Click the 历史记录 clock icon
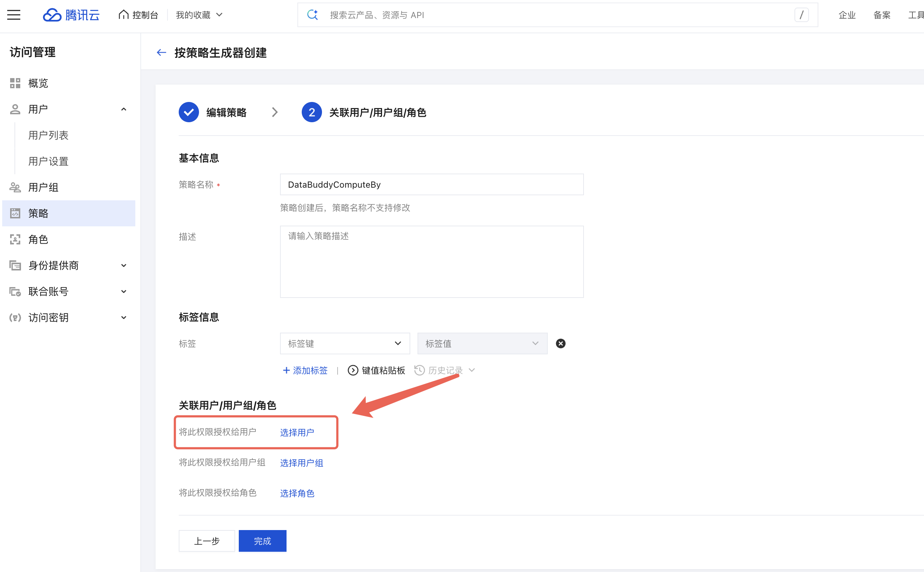The width and height of the screenshot is (924, 572). click(x=419, y=370)
